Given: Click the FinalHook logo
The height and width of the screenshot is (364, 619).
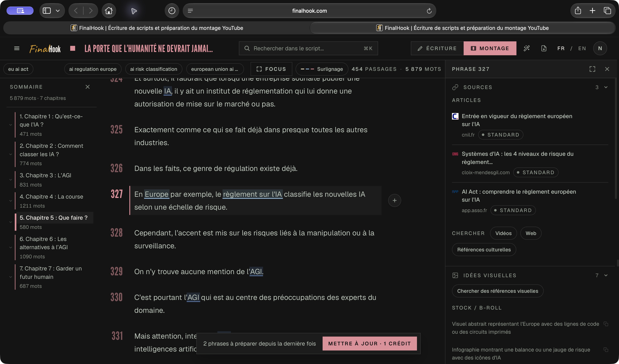Looking at the screenshot, I should pos(45,49).
